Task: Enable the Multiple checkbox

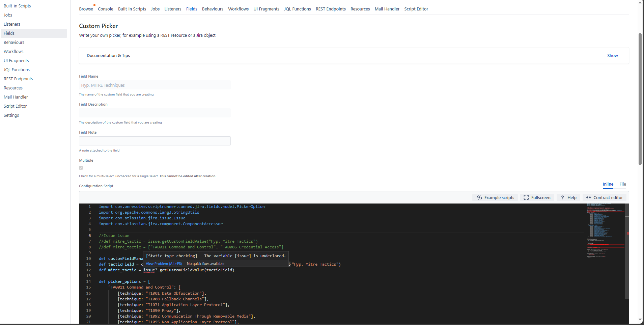Action: (x=81, y=168)
